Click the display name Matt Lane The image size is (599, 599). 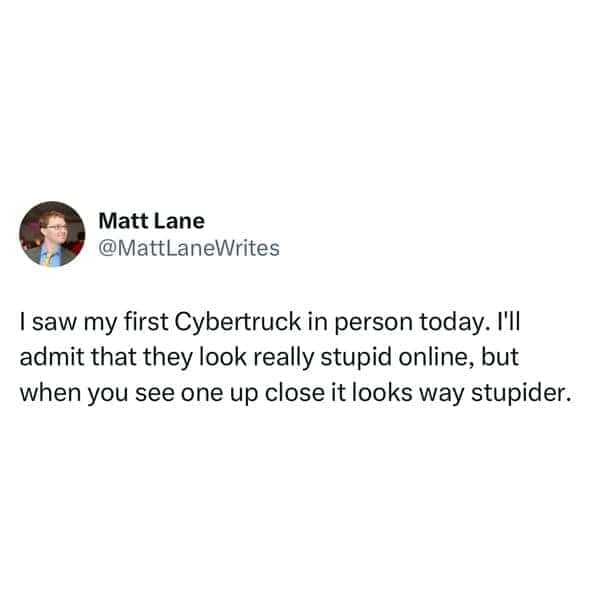pyautogui.click(x=152, y=221)
